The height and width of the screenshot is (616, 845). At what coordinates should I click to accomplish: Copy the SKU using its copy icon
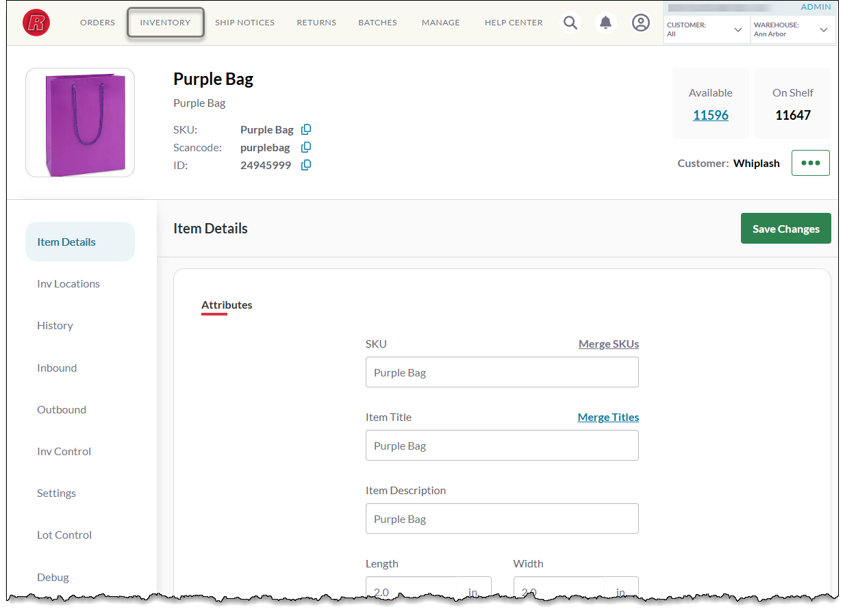point(306,129)
